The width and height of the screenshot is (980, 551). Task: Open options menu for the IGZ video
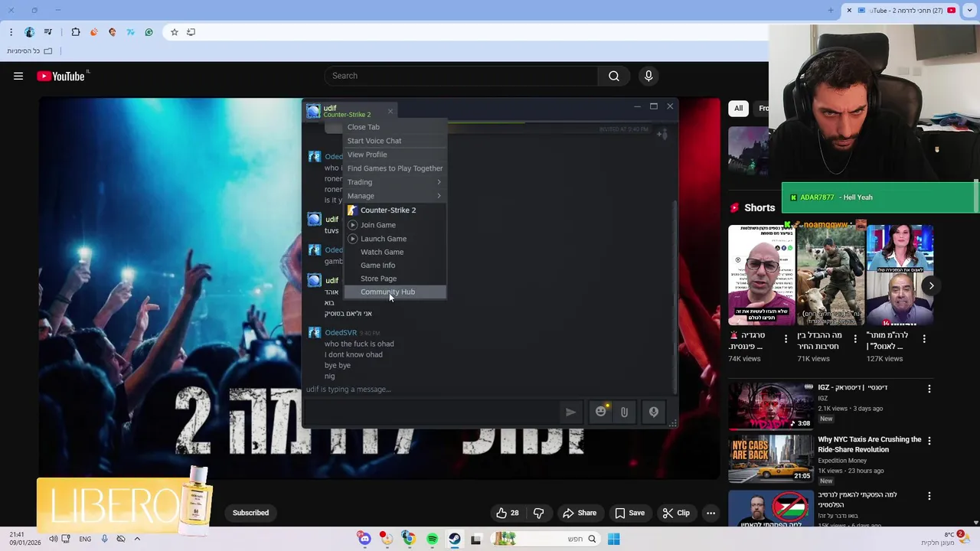tap(929, 389)
